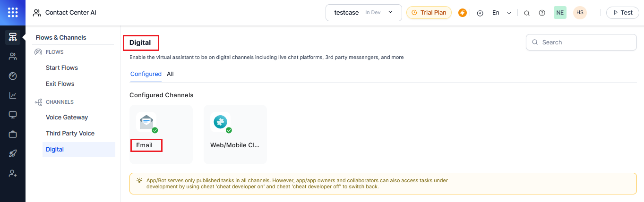
Task: Go to Voice Gateway channel
Action: coord(67,118)
